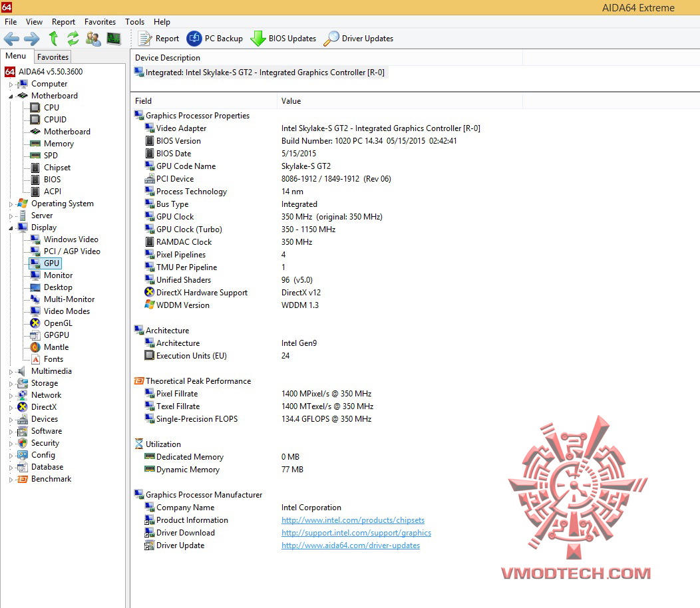This screenshot has width=700, height=608.
Task: Expand the Server tree node
Action: [x=11, y=216]
